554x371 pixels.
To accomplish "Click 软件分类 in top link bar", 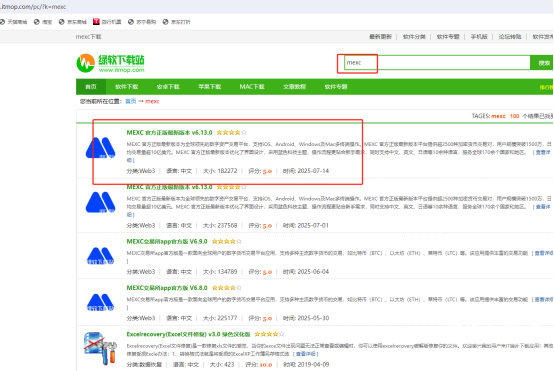I will pyautogui.click(x=414, y=37).
